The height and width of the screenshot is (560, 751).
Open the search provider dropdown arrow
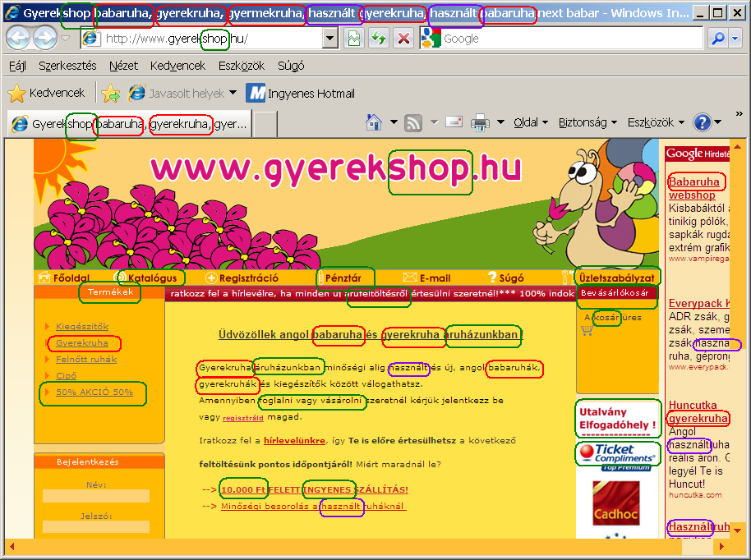click(x=735, y=39)
